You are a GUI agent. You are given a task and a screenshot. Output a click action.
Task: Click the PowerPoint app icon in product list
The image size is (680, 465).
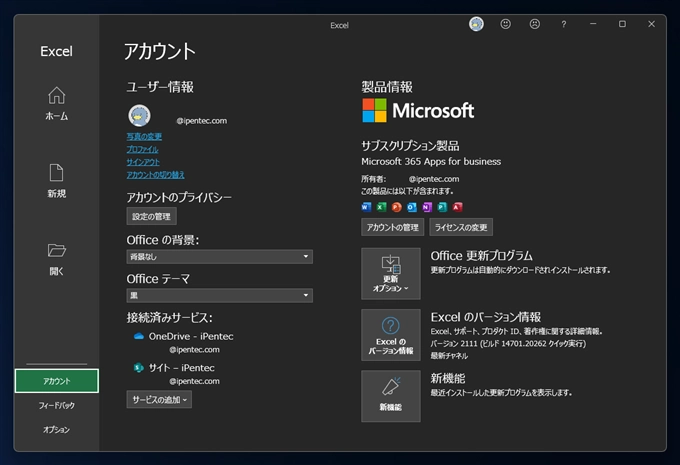[x=396, y=207]
